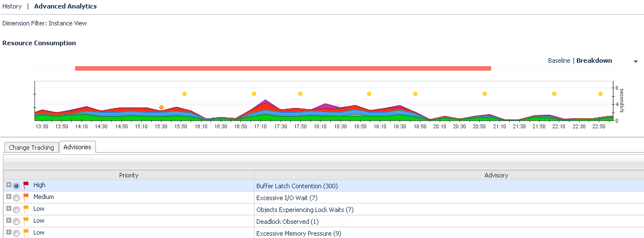Click the yellow marker dot near 17:10

click(x=254, y=94)
